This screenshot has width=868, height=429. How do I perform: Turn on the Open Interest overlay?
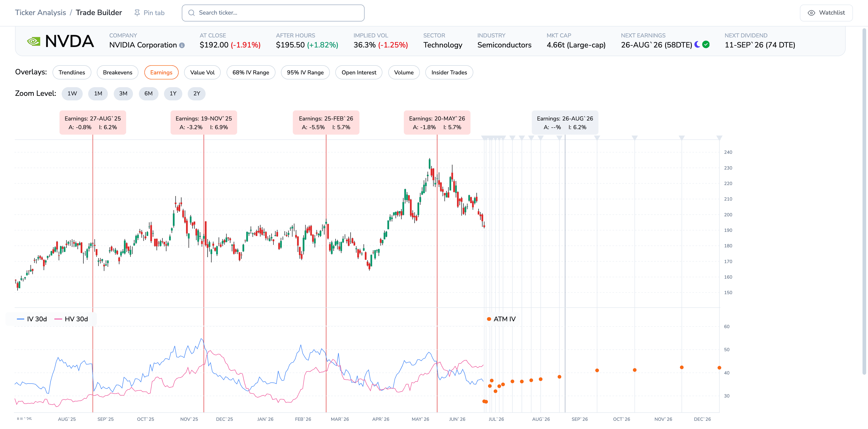click(x=359, y=72)
